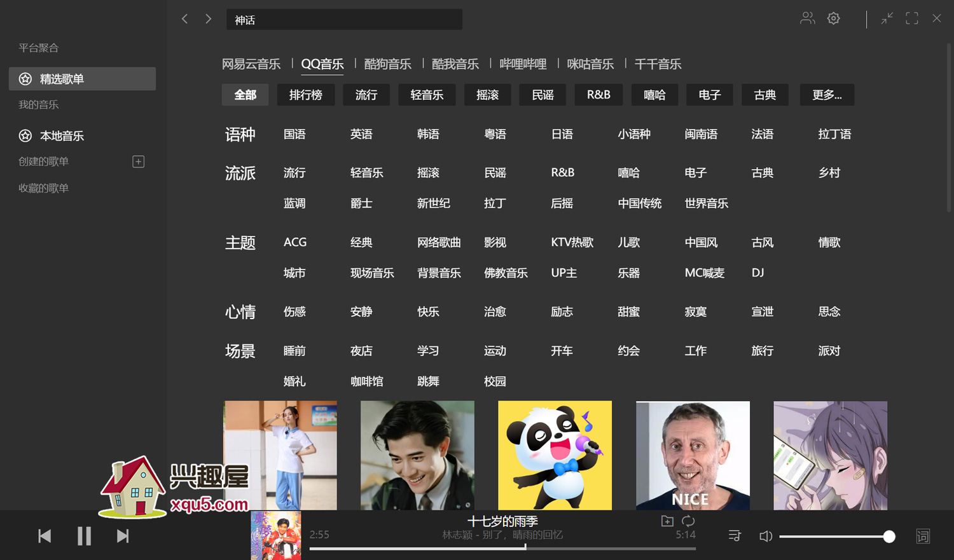954x560 pixels.
Task: Select the MC喊麦 theme
Action: coord(704,273)
